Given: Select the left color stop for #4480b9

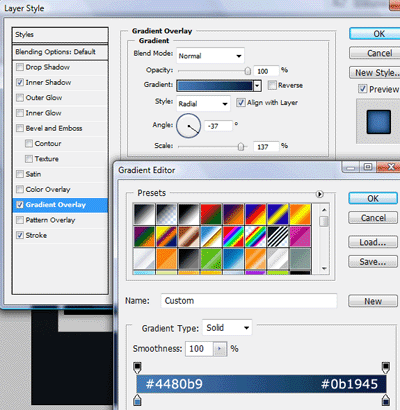Looking at the screenshot, I should click(137, 400).
